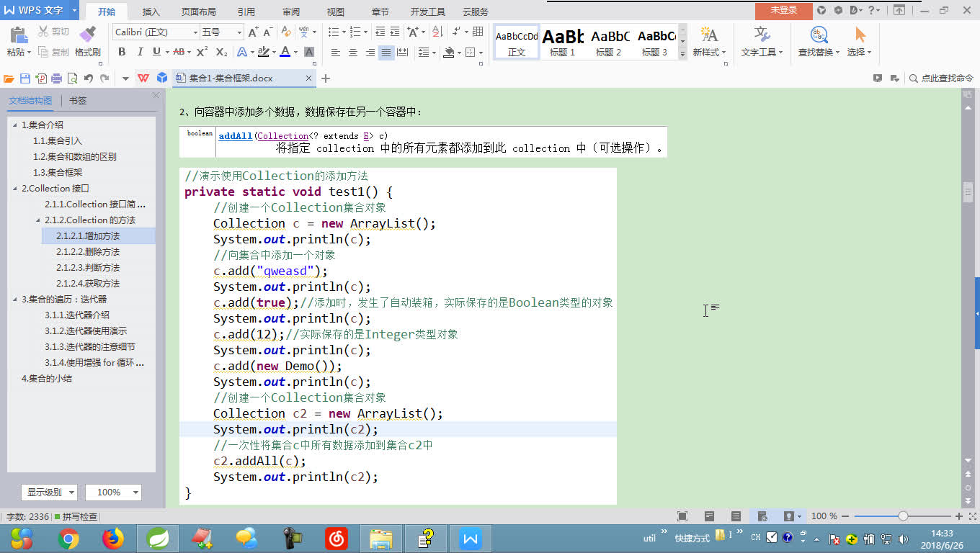This screenshot has height=553, width=980.
Task: Align text left
Action: (336, 53)
